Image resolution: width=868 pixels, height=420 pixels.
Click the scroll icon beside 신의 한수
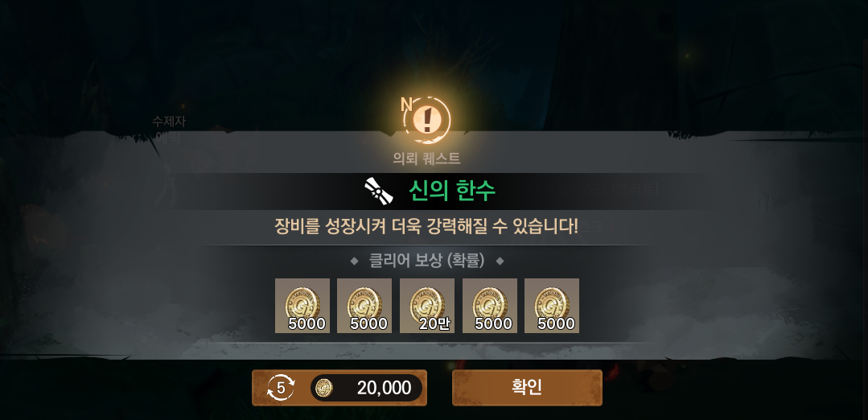point(379,191)
